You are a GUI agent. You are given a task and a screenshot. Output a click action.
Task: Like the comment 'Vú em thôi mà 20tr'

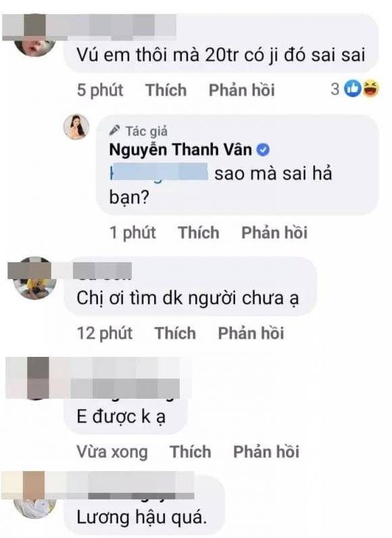click(x=166, y=90)
